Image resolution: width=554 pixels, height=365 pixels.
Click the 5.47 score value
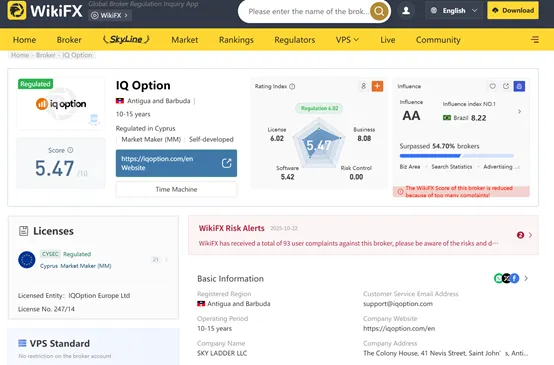(x=54, y=168)
